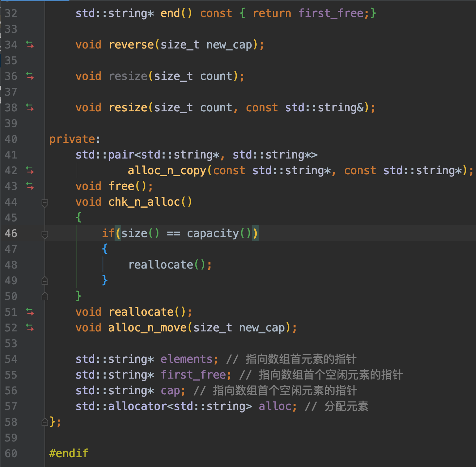Click the comment '指向数组首元素的指针' on line 54

pyautogui.click(x=301, y=359)
